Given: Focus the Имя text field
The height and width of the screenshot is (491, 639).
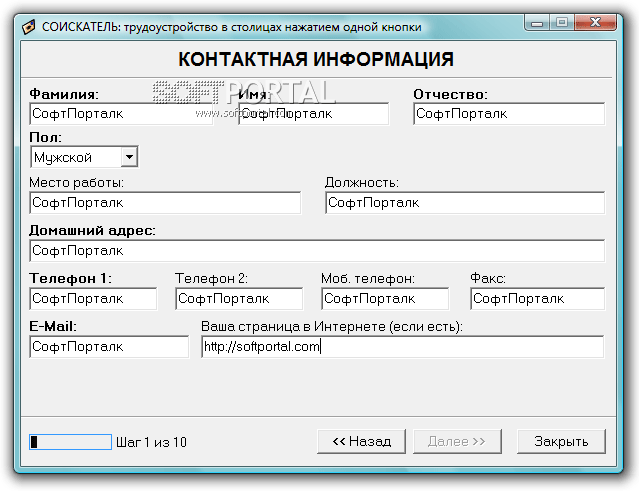Looking at the screenshot, I should click(313, 114).
